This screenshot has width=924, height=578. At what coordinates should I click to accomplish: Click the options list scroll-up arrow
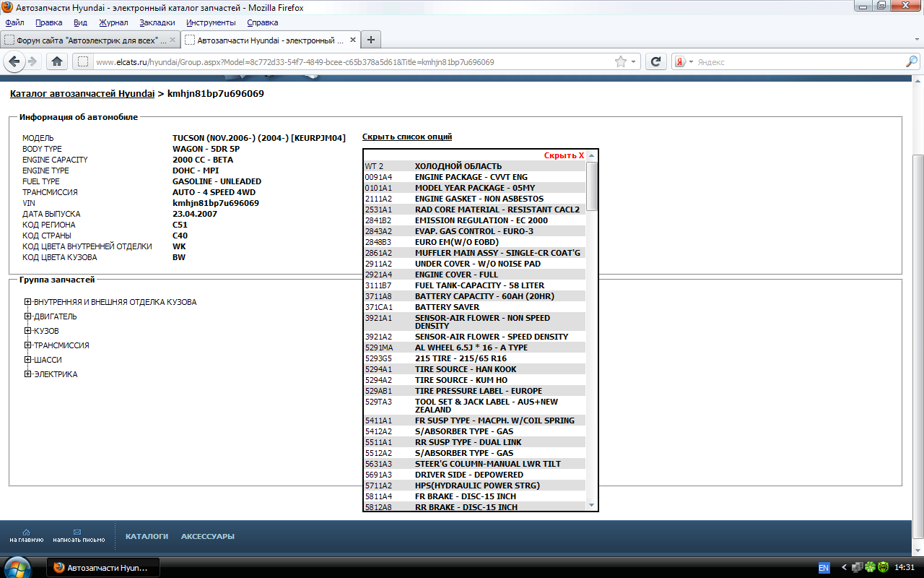592,155
